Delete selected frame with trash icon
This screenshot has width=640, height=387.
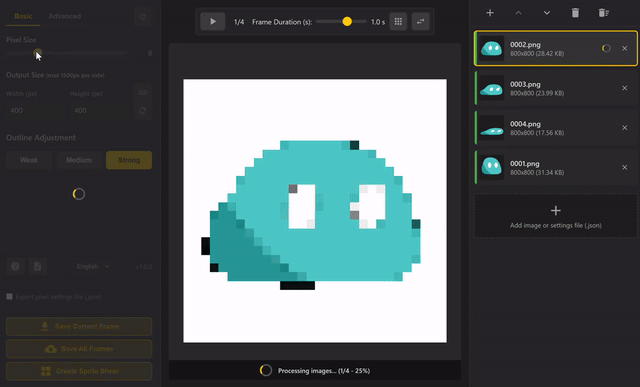point(575,13)
